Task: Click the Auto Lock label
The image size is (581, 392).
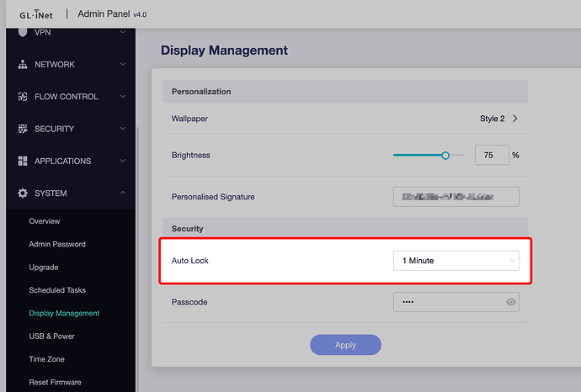Action: coord(189,261)
